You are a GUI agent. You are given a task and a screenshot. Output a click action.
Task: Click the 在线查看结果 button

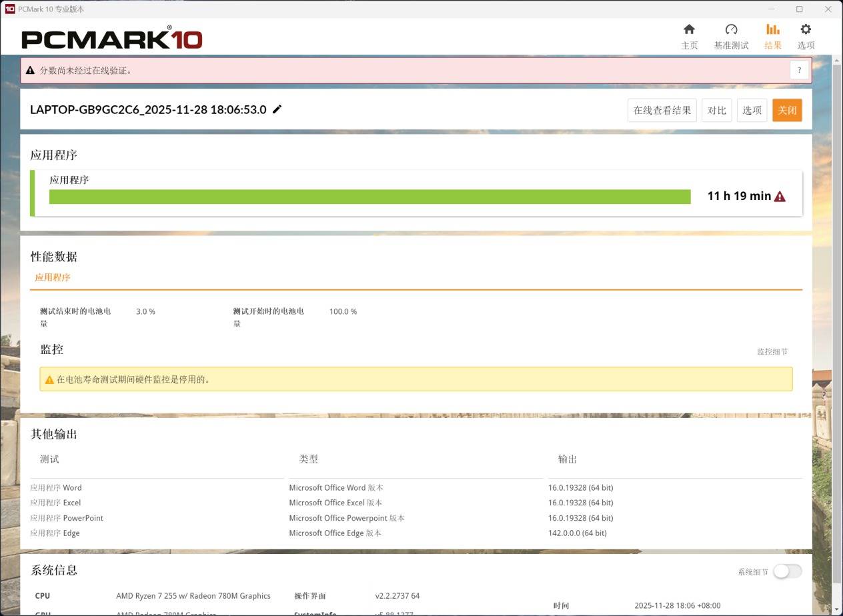point(662,110)
